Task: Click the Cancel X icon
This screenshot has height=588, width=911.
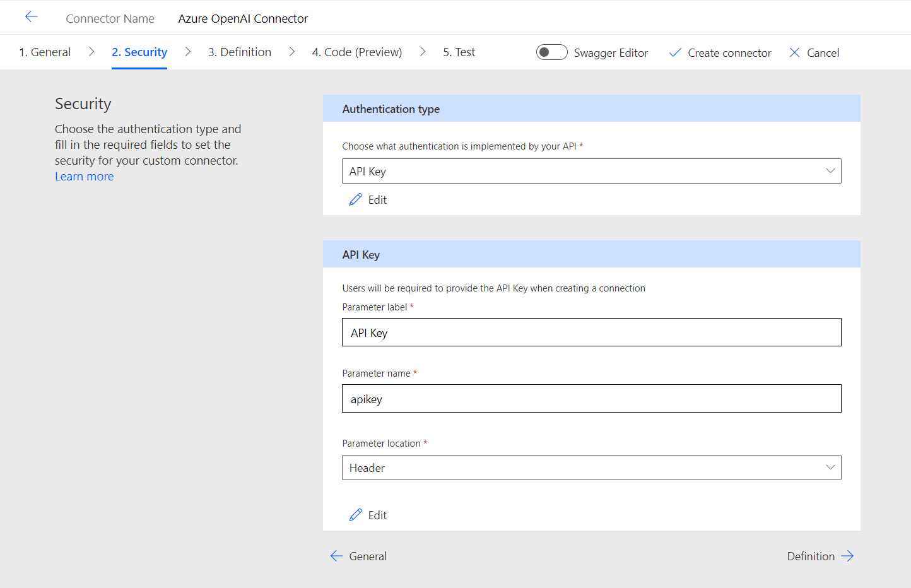Action: click(794, 53)
